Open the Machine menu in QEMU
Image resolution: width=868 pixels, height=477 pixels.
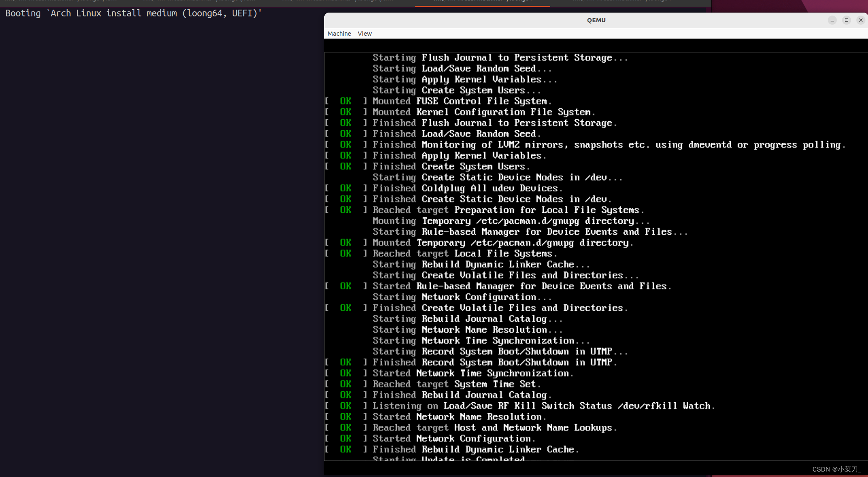(339, 33)
